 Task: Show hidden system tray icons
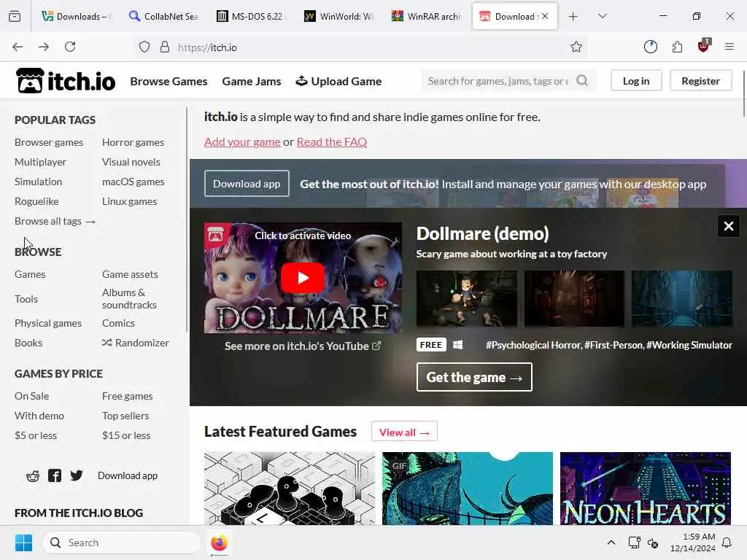[611, 542]
